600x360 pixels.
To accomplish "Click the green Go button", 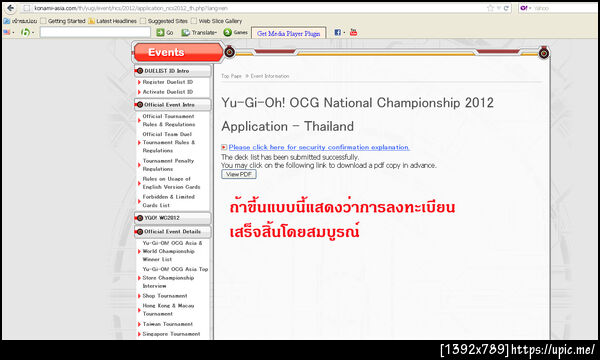I will (165, 33).
